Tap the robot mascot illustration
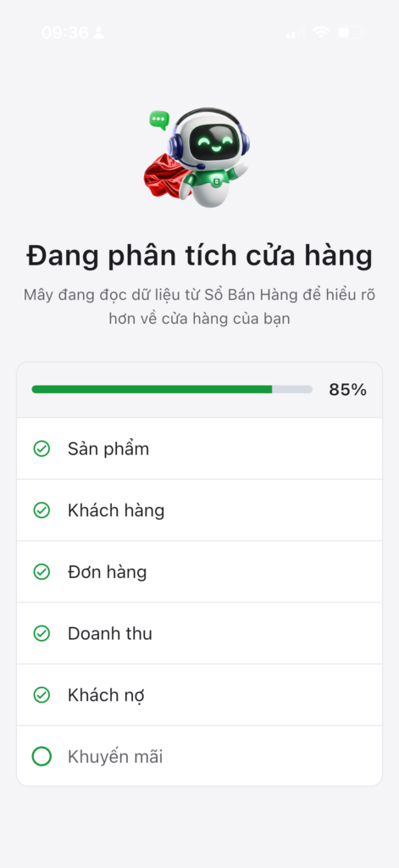 (199, 159)
